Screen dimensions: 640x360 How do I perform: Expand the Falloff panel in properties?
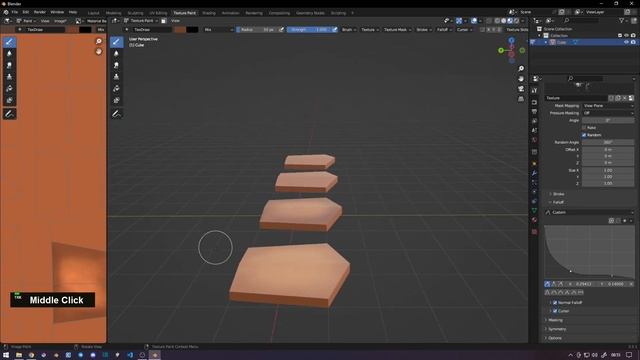click(x=557, y=202)
